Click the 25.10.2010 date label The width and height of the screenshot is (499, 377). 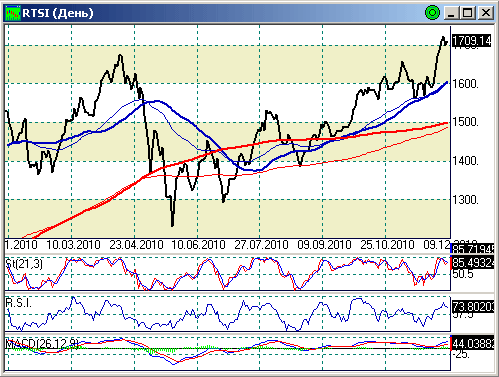pos(387,245)
